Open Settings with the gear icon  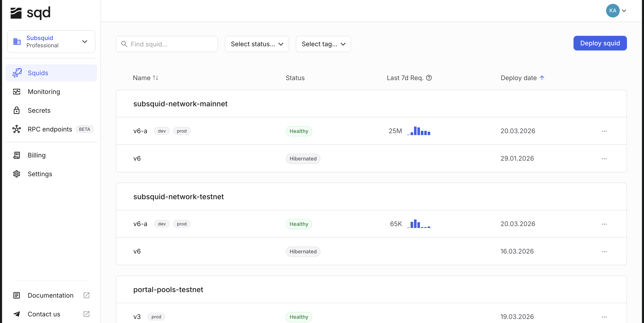click(x=16, y=174)
